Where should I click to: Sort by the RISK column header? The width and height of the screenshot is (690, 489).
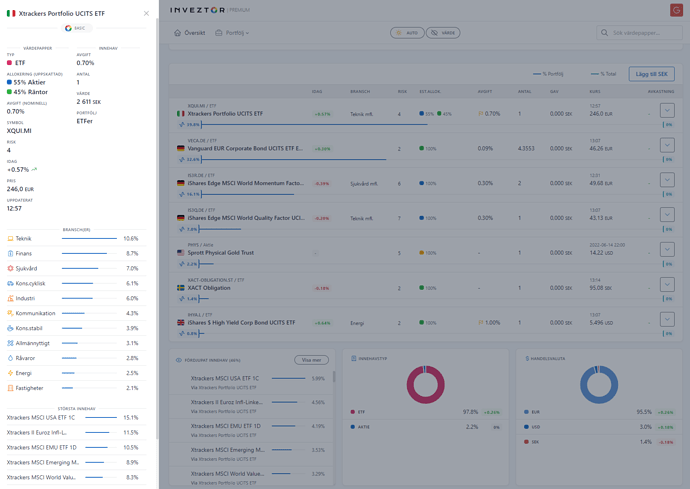click(x=402, y=92)
